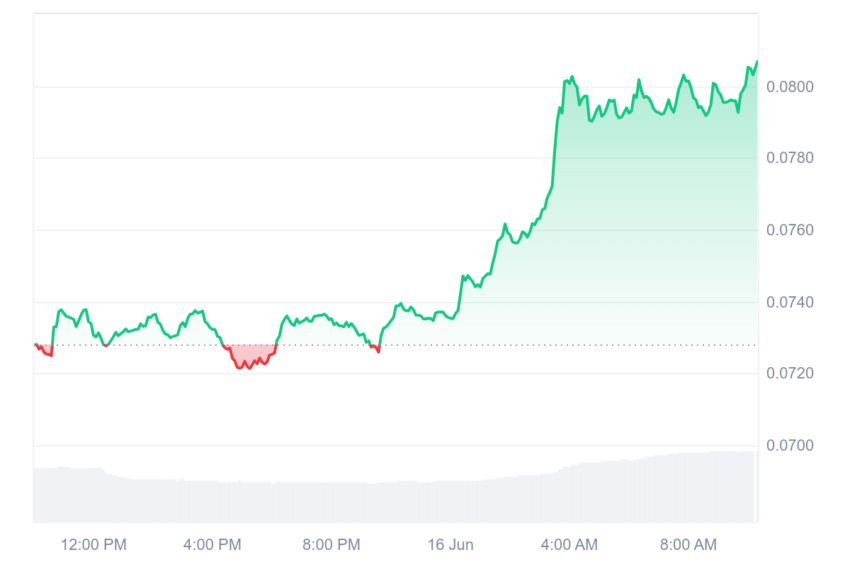Screen dimensions: 850x567
Task: Select the 8:00 AM time label
Action: [x=688, y=544]
